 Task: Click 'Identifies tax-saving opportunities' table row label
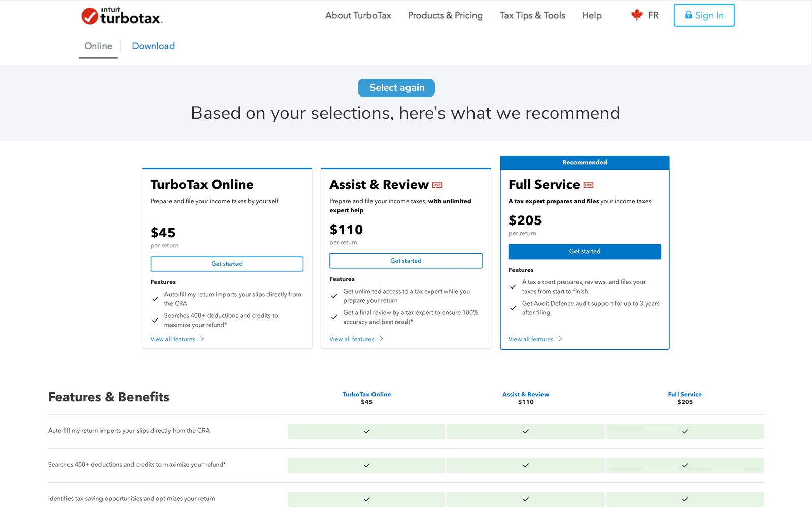[x=131, y=499]
